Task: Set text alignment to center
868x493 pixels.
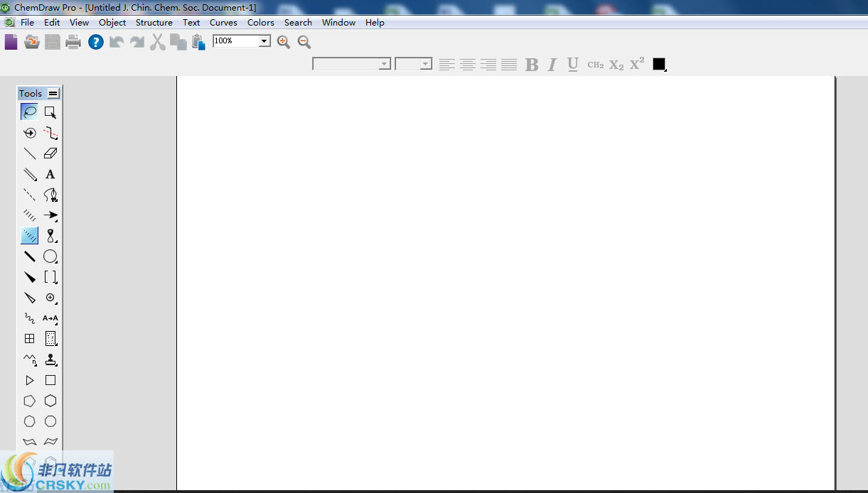Action: [467, 65]
